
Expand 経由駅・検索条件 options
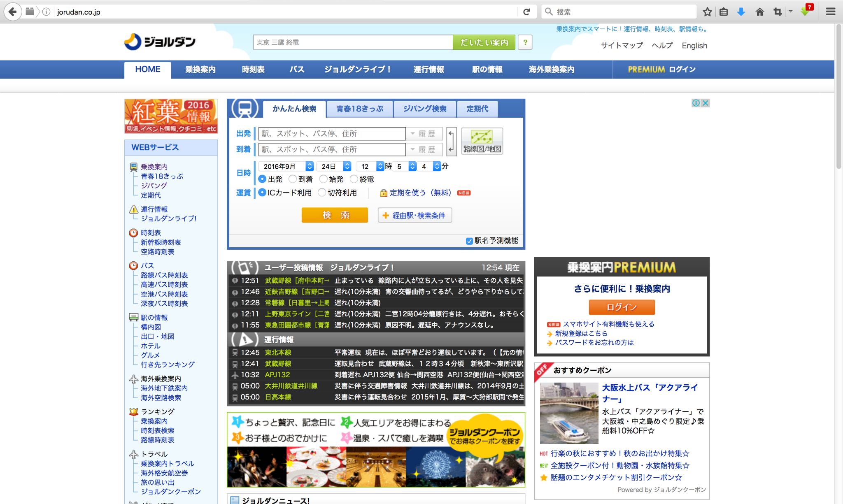point(415,215)
